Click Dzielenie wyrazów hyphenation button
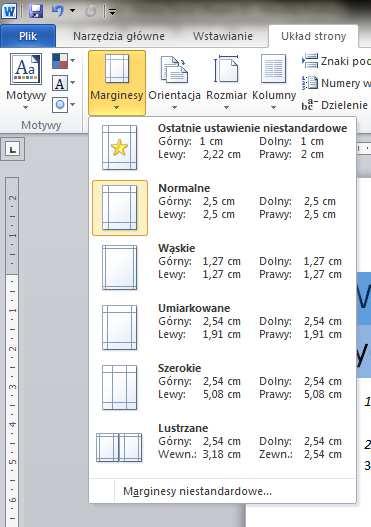Screen dimensions: 371x527 336,105
